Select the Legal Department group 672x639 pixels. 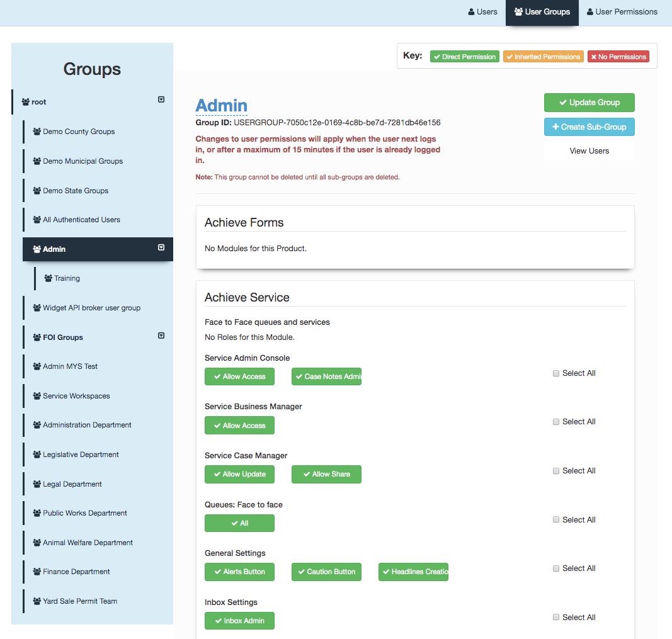[71, 483]
